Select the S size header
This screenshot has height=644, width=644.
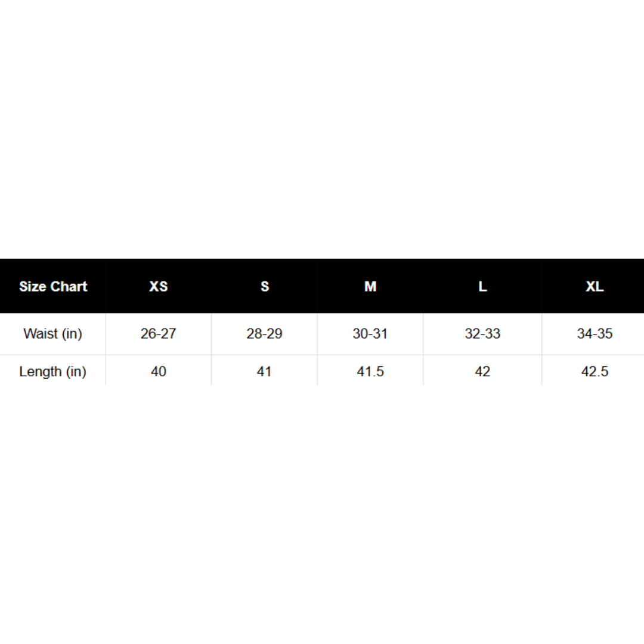pos(265,286)
